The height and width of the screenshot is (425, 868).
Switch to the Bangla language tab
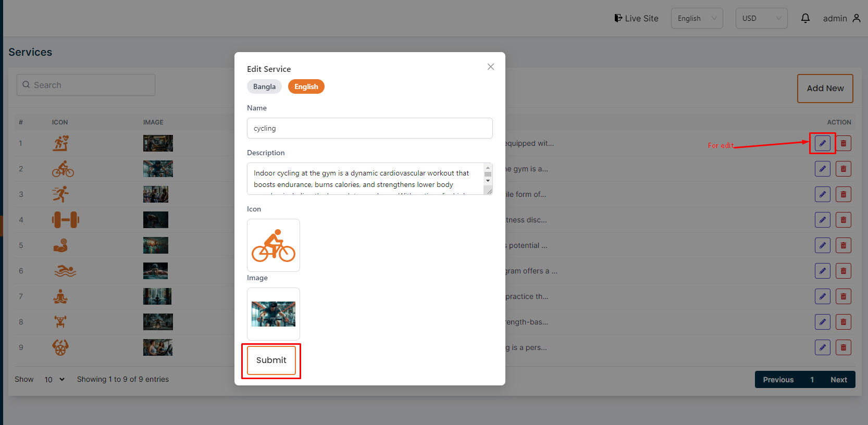coord(264,86)
